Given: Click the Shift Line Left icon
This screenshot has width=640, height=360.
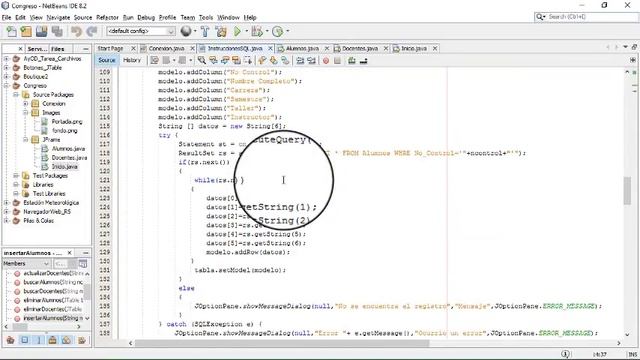Looking at the screenshot, I should pos(300,60).
